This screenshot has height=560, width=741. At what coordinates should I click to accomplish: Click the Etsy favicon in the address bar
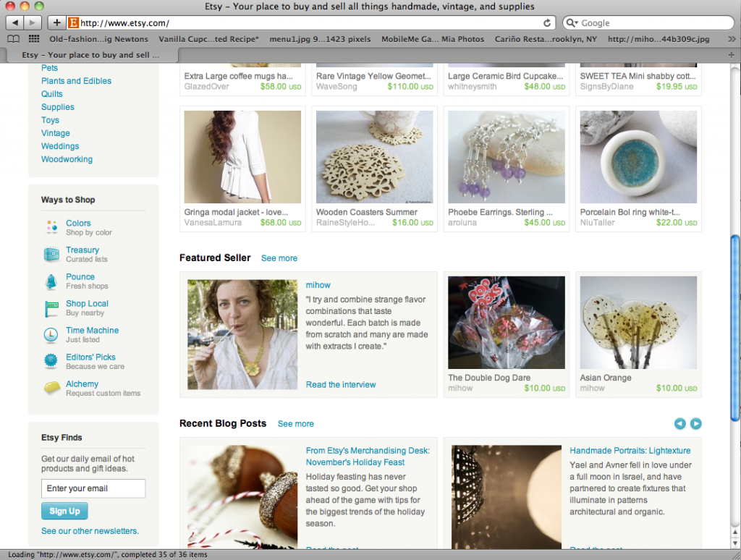pyautogui.click(x=73, y=22)
